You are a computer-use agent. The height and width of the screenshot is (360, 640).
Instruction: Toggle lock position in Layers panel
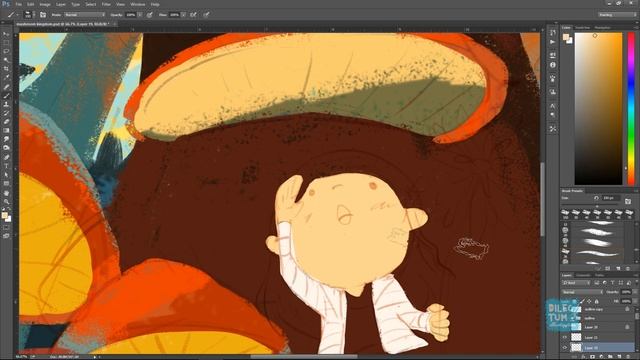pos(589,301)
